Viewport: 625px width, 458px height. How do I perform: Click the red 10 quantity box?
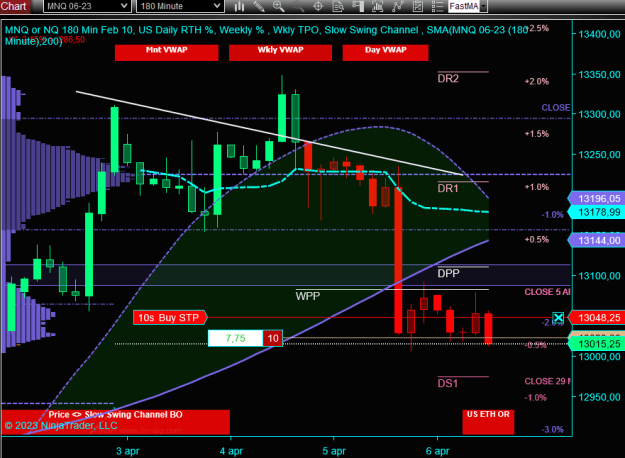[x=273, y=338]
